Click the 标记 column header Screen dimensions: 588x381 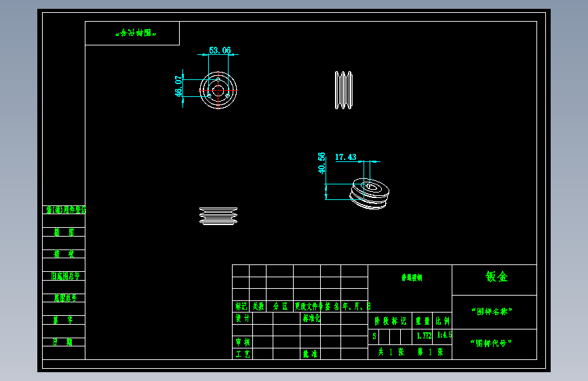pyautogui.click(x=241, y=306)
